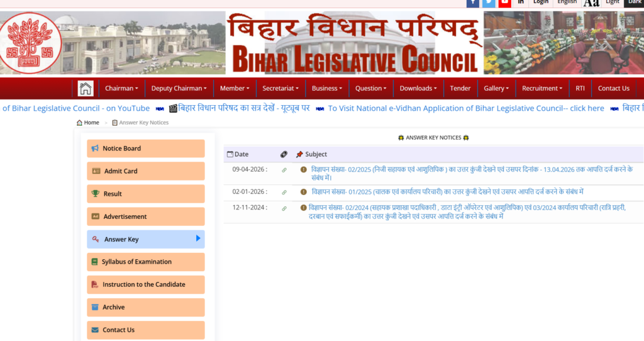This screenshot has height=341, width=644.
Task: Open the Admit Card sidebar item
Action: 146,171
